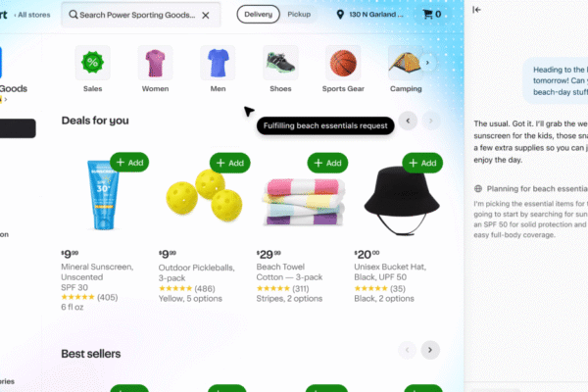Show more categories with right chevron

[427, 63]
